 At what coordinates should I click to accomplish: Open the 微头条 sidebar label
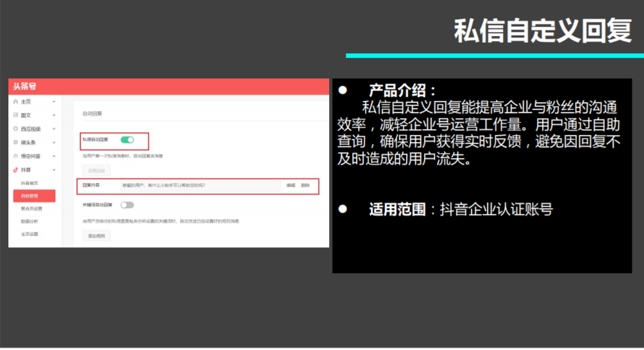tap(28, 143)
